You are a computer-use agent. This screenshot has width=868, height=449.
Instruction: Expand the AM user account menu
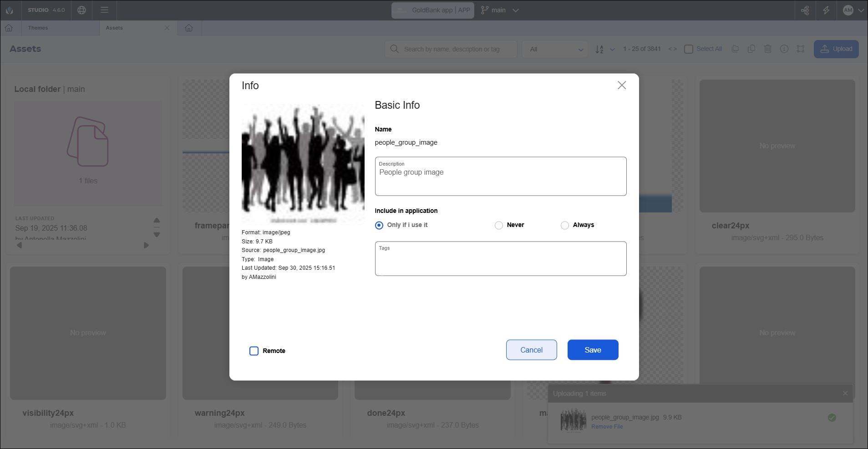(x=853, y=10)
